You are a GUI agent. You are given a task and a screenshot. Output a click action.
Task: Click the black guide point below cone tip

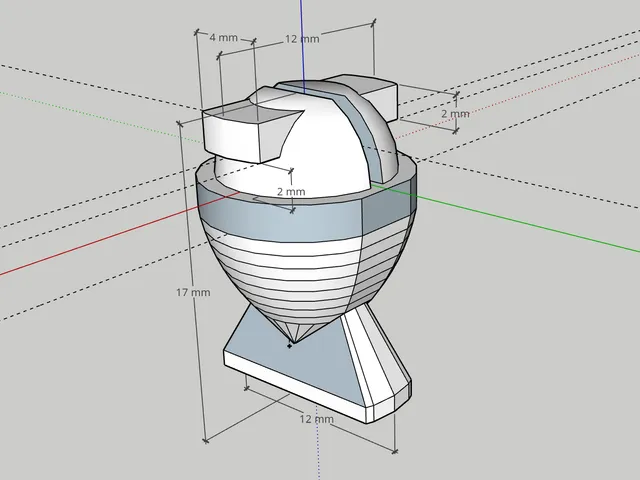tap(290, 346)
